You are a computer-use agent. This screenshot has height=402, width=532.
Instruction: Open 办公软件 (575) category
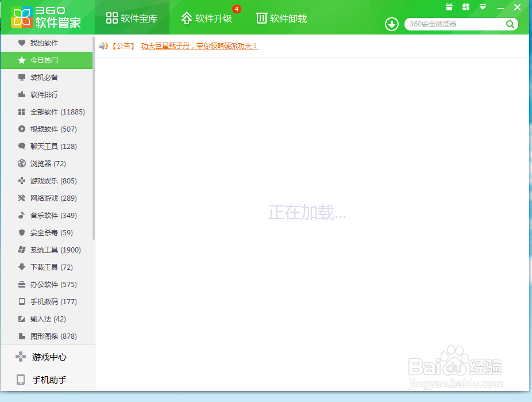(47, 284)
